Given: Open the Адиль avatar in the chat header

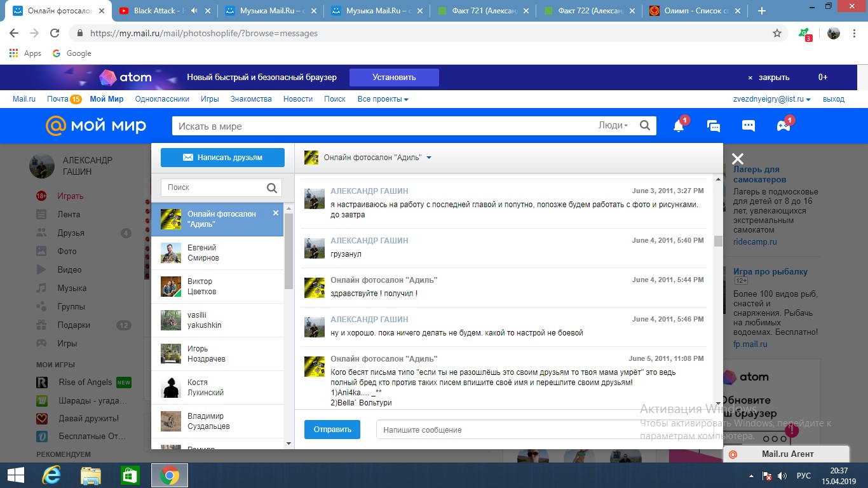Looking at the screenshot, I should [x=311, y=158].
